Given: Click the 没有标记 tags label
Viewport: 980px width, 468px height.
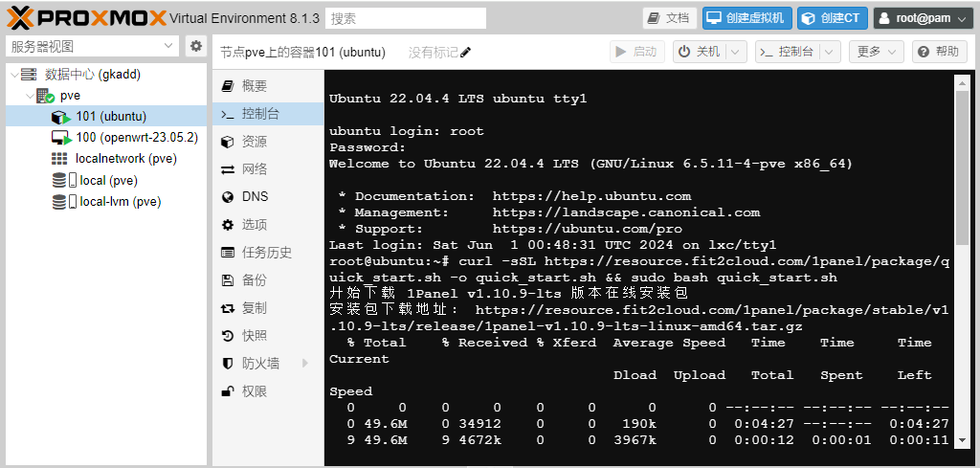Looking at the screenshot, I should (434, 53).
